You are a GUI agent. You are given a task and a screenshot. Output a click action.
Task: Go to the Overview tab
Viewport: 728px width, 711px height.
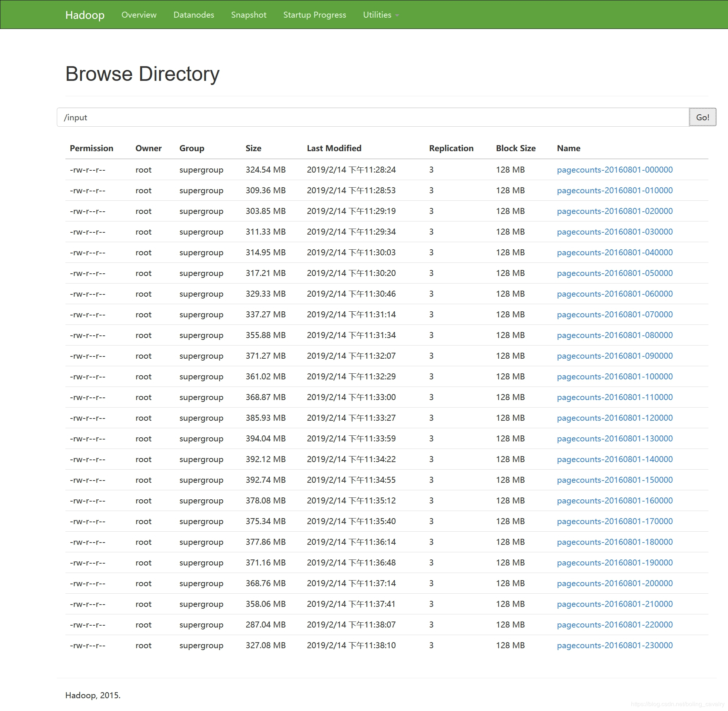tap(139, 15)
